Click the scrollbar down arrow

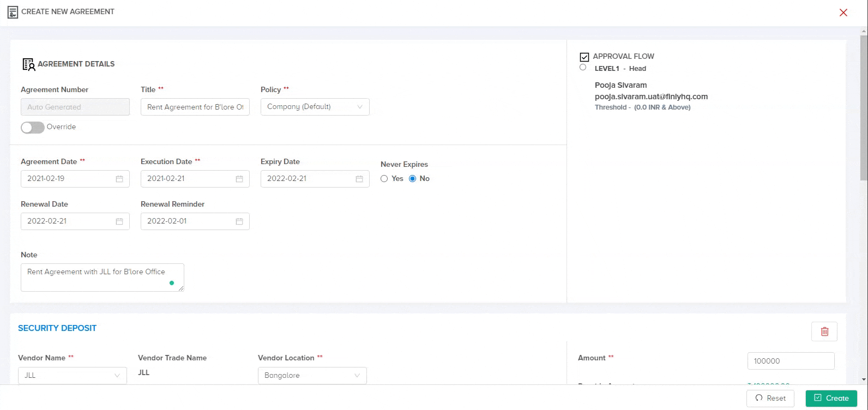(864, 380)
